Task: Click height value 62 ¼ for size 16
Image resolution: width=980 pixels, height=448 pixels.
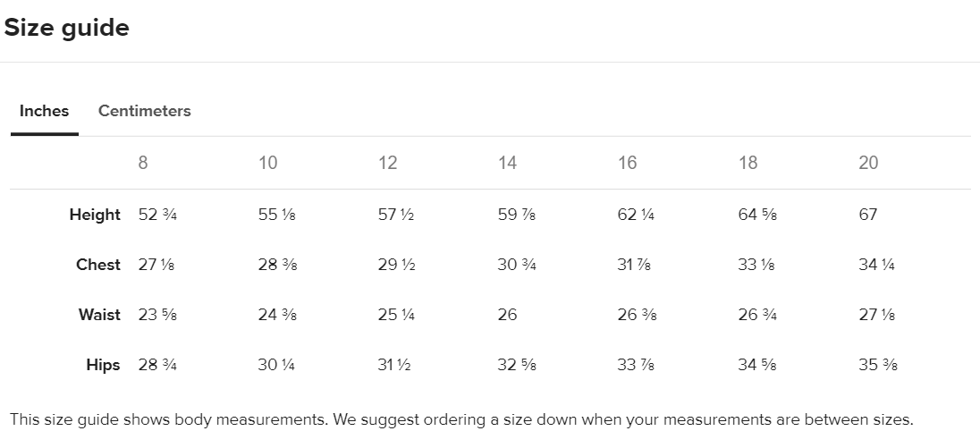Action: point(636,215)
